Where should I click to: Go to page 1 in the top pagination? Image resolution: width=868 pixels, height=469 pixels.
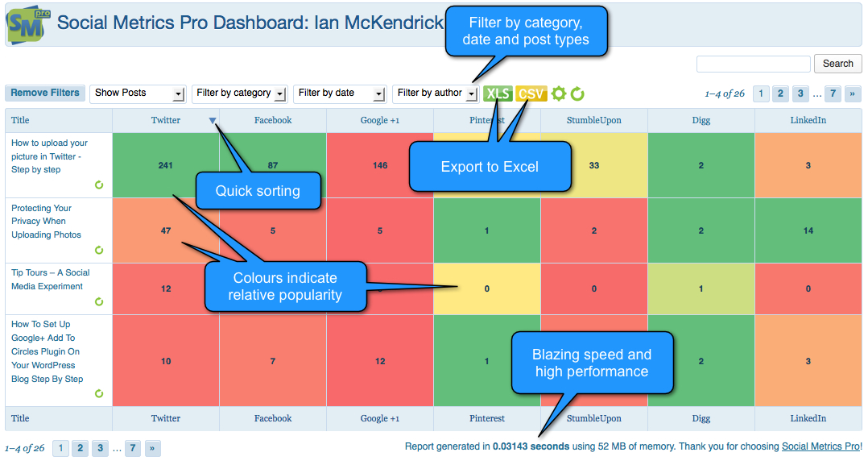tap(761, 93)
